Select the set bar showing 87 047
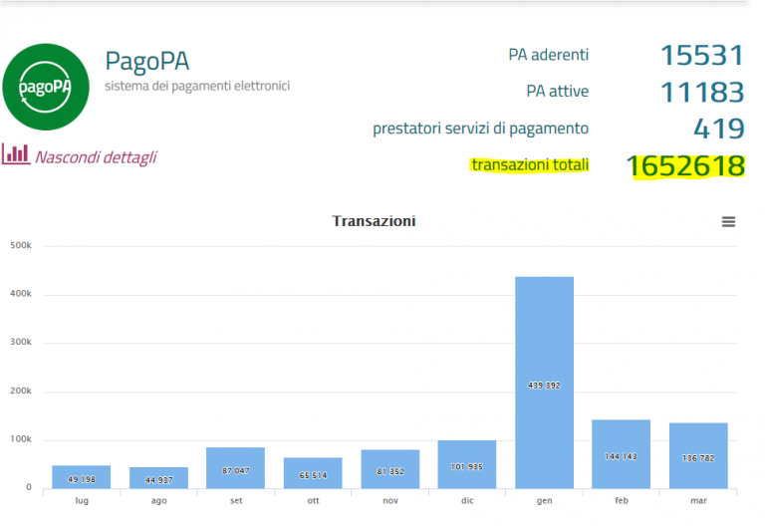The width and height of the screenshot is (765, 532). (236, 468)
